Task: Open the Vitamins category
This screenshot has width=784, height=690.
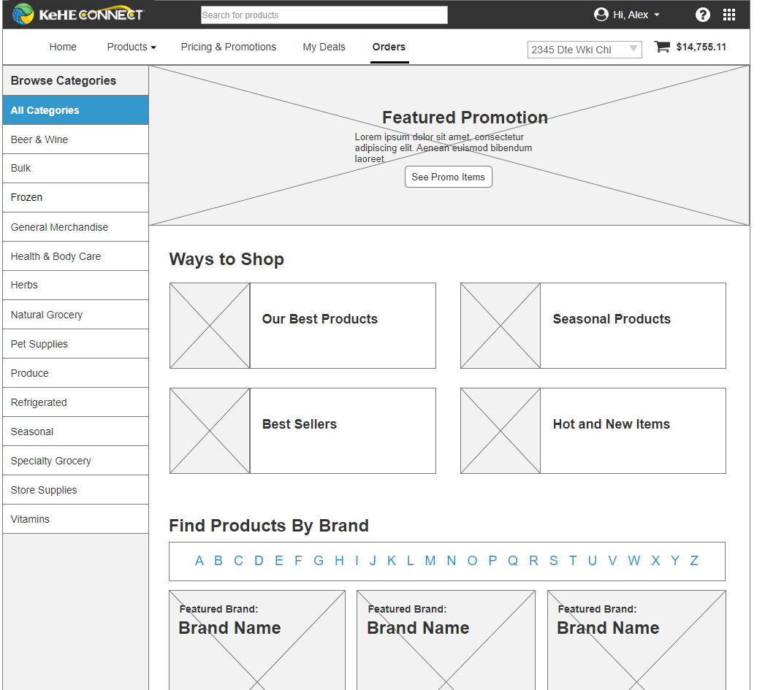Action: 75,519
